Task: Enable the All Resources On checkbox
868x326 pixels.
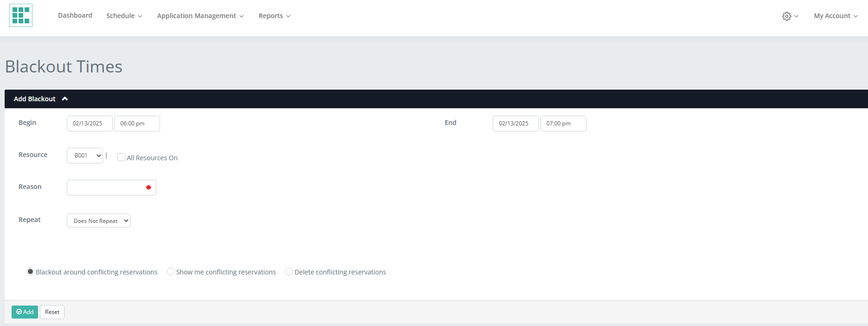Action: (122, 157)
